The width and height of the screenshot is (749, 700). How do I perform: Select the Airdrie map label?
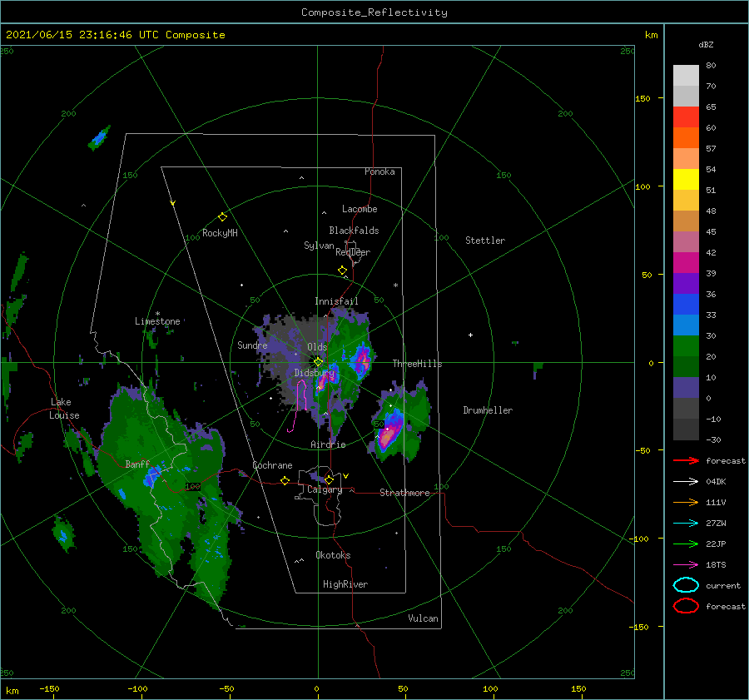click(x=328, y=444)
